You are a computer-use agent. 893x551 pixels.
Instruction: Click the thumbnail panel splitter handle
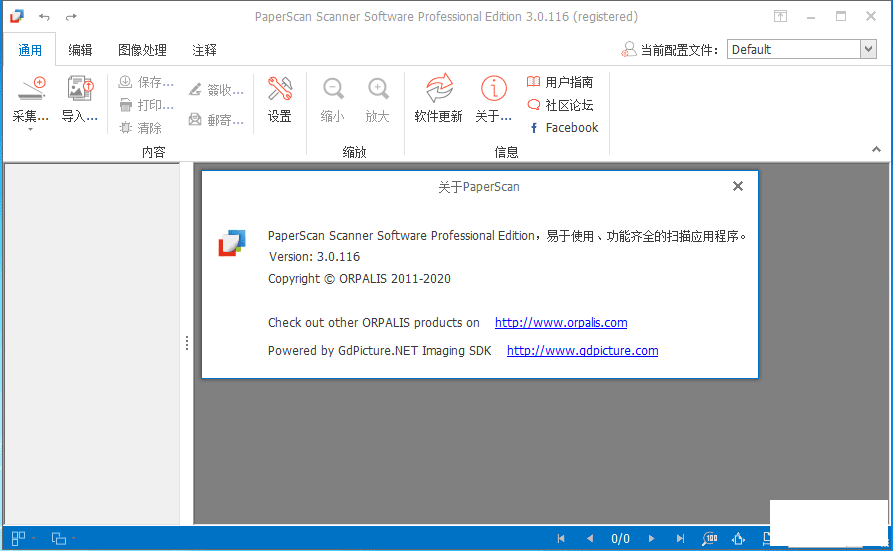187,343
